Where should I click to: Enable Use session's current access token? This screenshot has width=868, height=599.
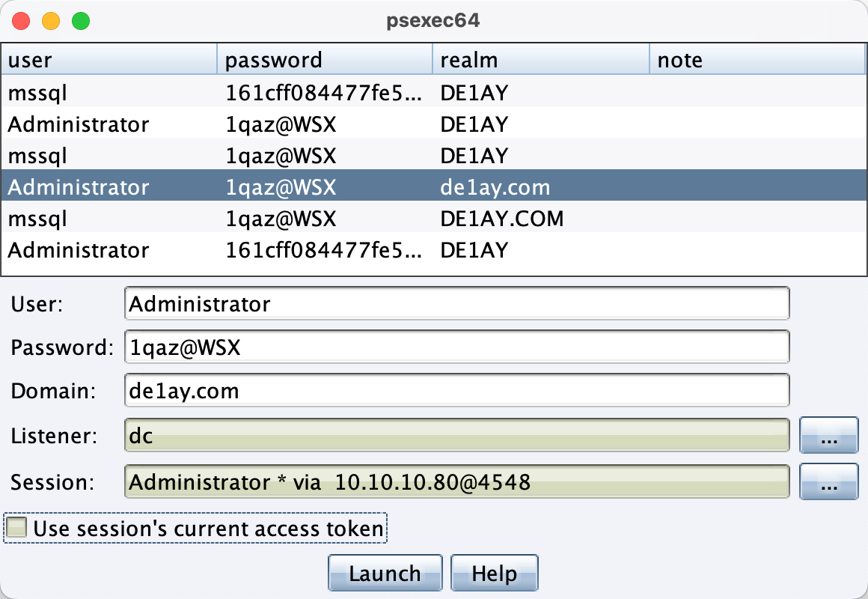click(16, 529)
